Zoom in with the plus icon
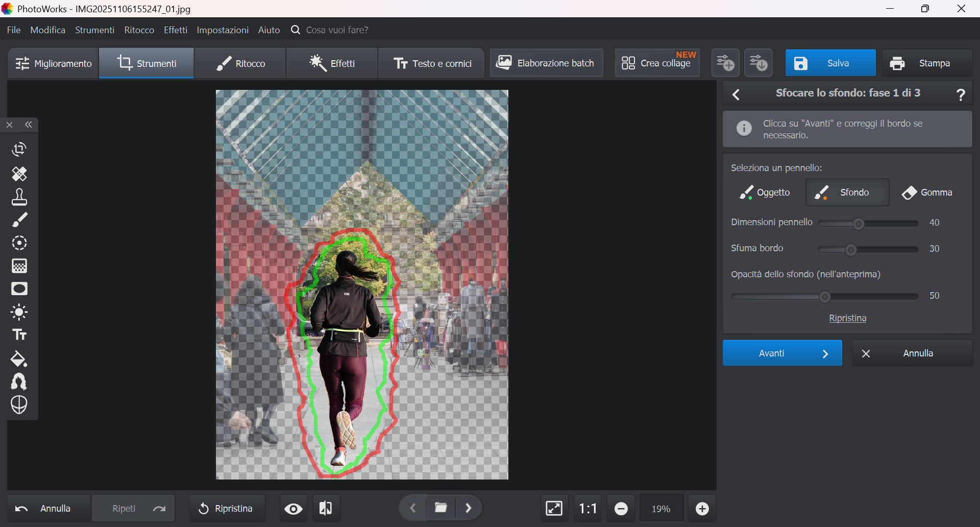 point(702,509)
